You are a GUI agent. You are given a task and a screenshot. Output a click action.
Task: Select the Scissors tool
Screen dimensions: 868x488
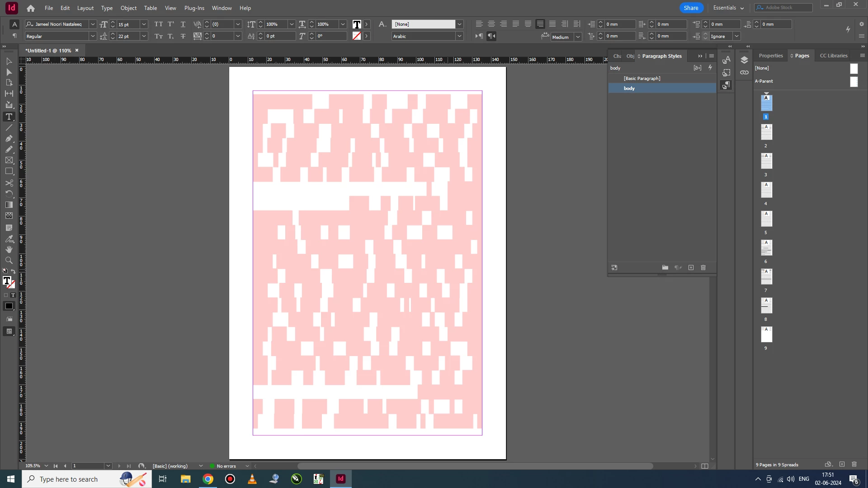[x=9, y=183]
